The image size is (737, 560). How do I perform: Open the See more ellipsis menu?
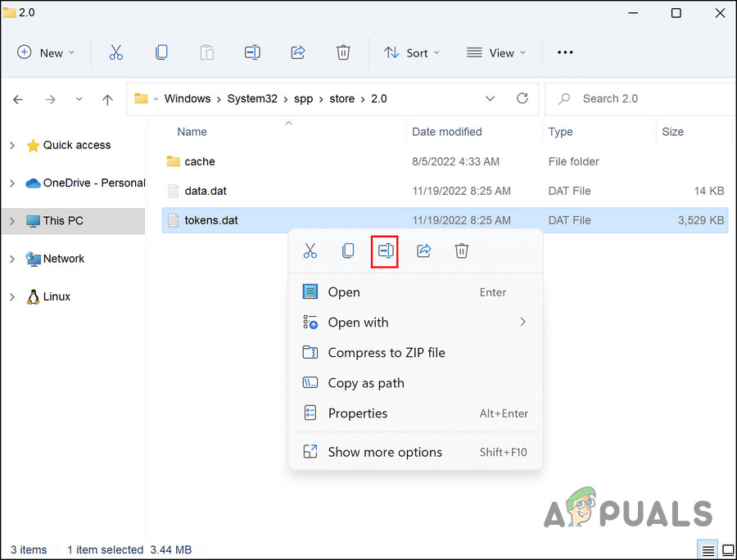(565, 52)
